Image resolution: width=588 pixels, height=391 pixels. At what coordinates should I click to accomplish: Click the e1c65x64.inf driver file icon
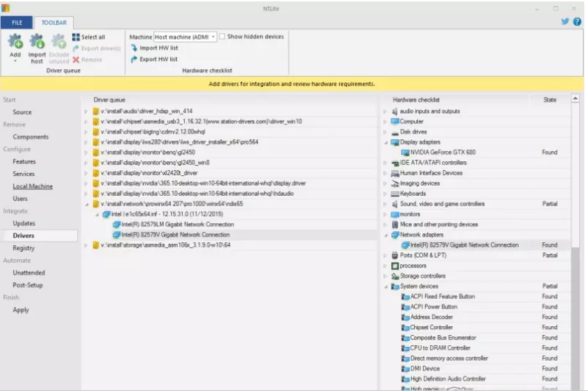coord(107,214)
